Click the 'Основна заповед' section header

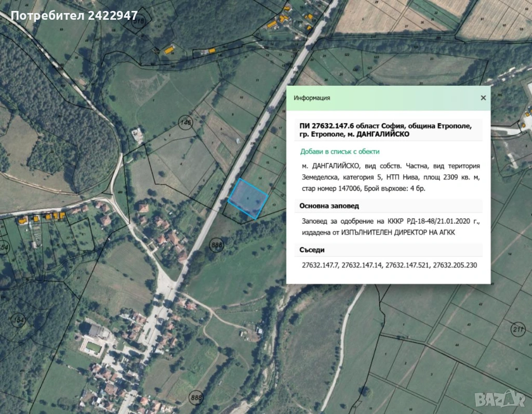pyautogui.click(x=329, y=206)
